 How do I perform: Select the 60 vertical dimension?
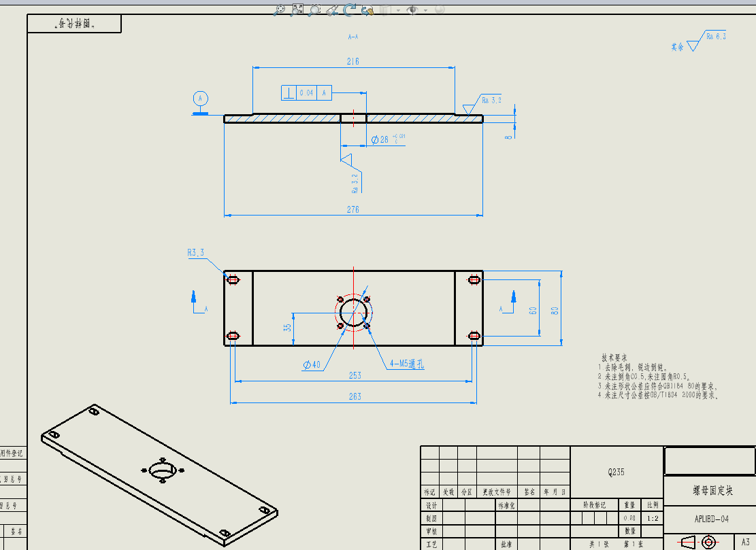(x=533, y=311)
